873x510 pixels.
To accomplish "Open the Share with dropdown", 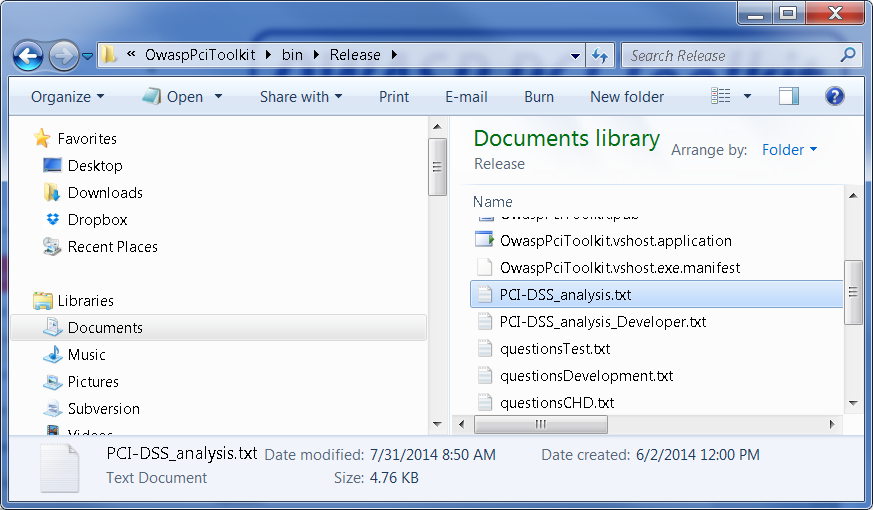I will click(x=300, y=97).
